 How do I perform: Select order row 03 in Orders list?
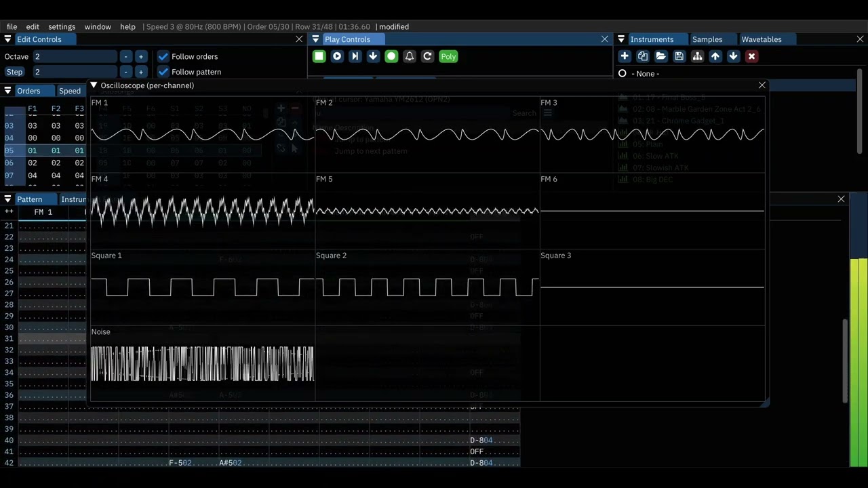(9, 125)
